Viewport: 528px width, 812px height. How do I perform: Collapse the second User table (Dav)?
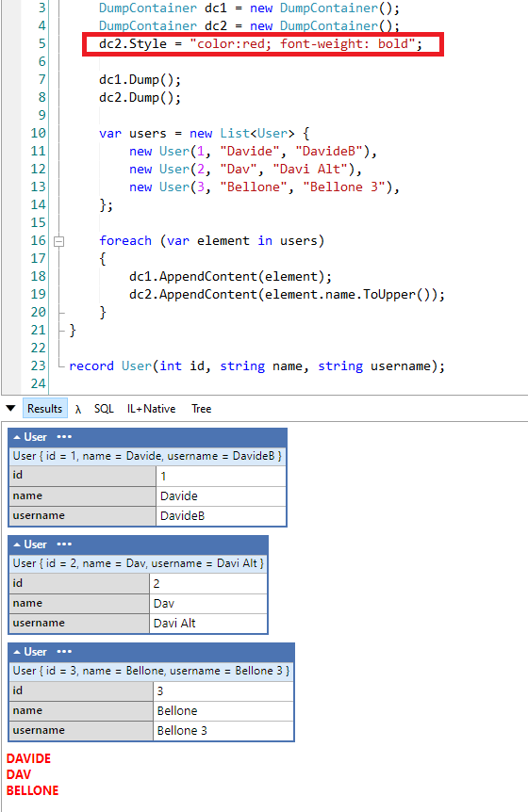click(17, 544)
